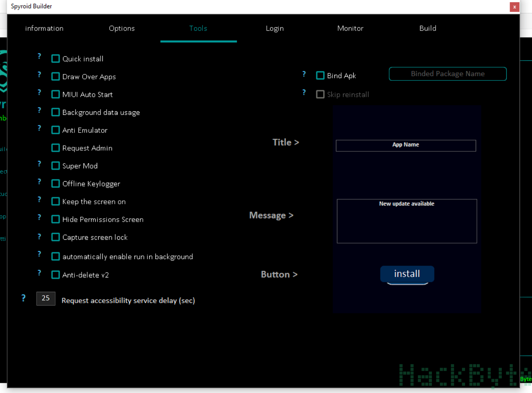532x393 pixels.
Task: Open help for Draw Over Apps
Action: [x=39, y=74]
